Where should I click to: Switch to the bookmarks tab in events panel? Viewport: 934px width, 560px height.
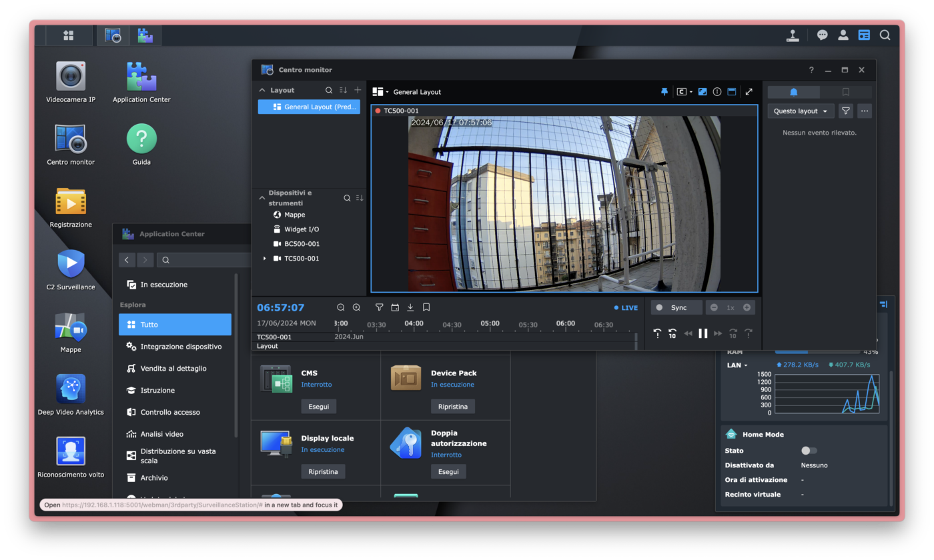pos(845,92)
